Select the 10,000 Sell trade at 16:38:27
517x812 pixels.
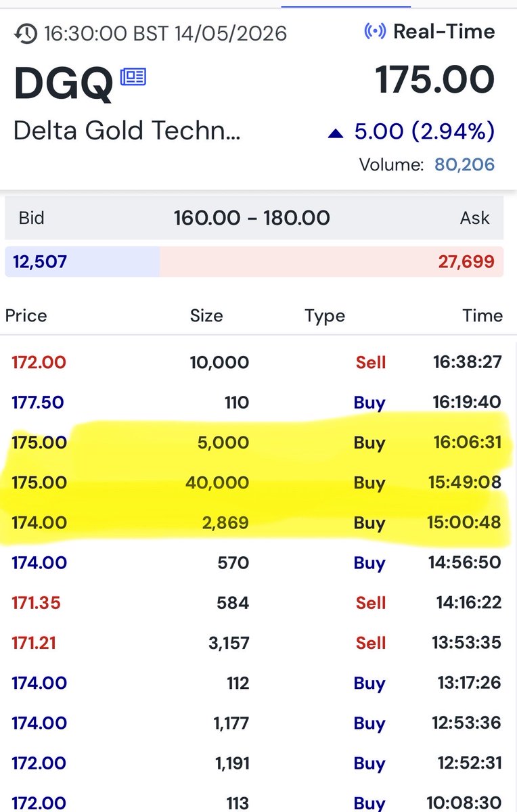point(257,362)
